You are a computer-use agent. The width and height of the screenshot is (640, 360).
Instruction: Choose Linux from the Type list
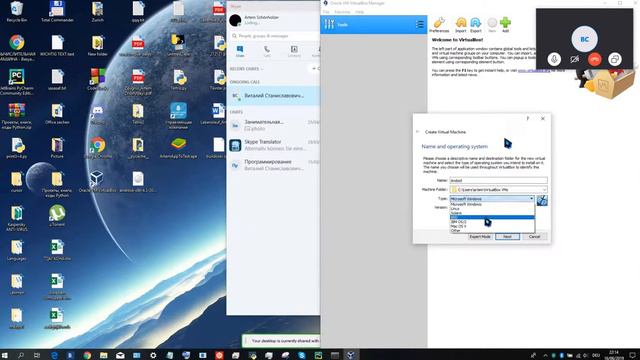(x=492, y=209)
